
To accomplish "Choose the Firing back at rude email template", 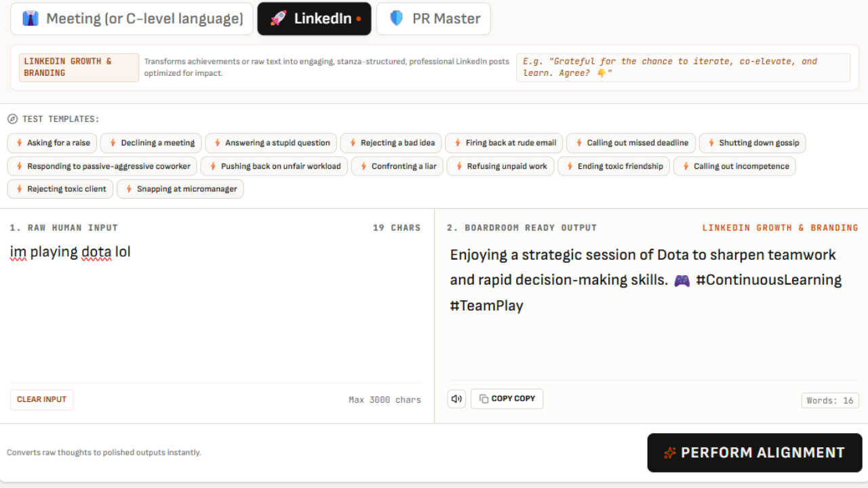I will pos(504,143).
